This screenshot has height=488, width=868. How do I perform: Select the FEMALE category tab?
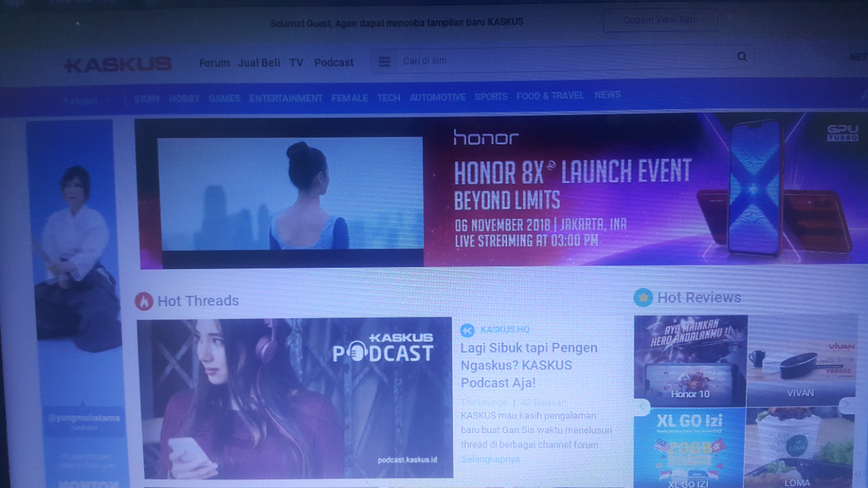tap(350, 98)
